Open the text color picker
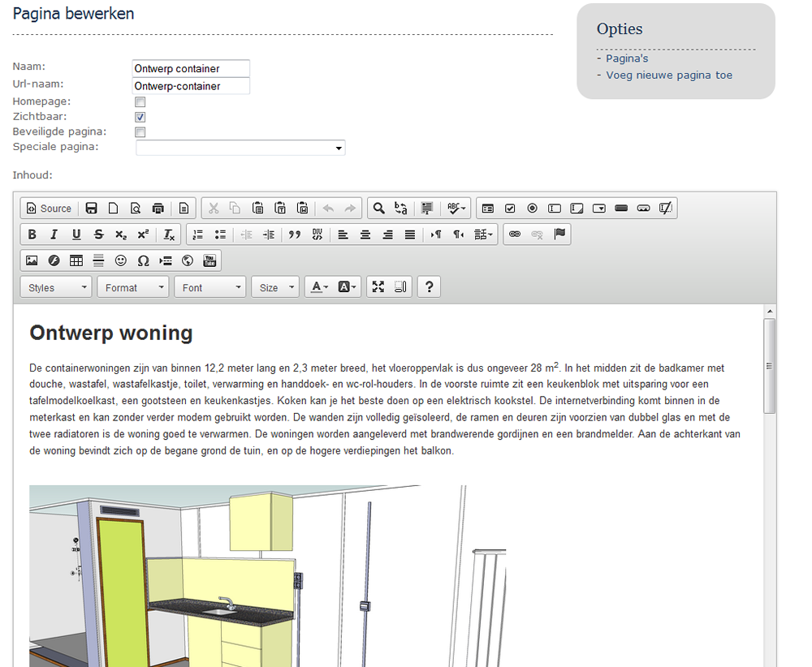The width and height of the screenshot is (812, 667). [x=319, y=287]
